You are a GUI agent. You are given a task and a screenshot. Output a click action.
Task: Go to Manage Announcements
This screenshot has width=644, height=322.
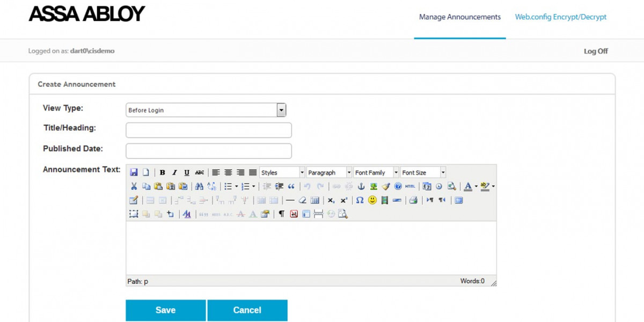coord(459,17)
